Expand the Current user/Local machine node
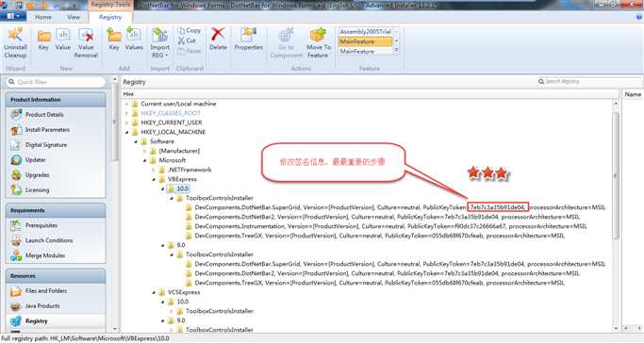Viewport: 644px width, 343px height. tap(127, 104)
